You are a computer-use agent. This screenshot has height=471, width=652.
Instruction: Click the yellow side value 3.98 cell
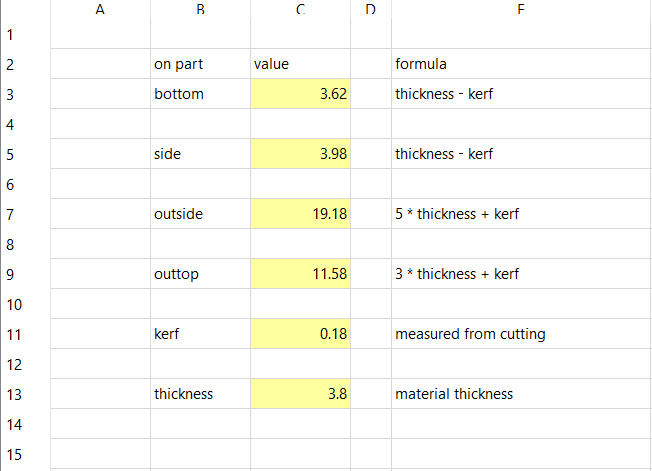click(300, 154)
